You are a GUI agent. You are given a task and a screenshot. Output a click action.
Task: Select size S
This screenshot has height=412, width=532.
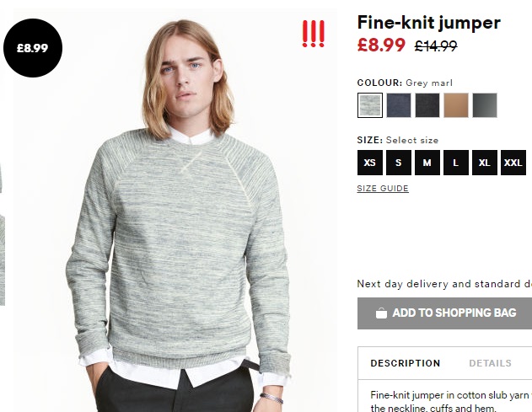click(x=398, y=163)
